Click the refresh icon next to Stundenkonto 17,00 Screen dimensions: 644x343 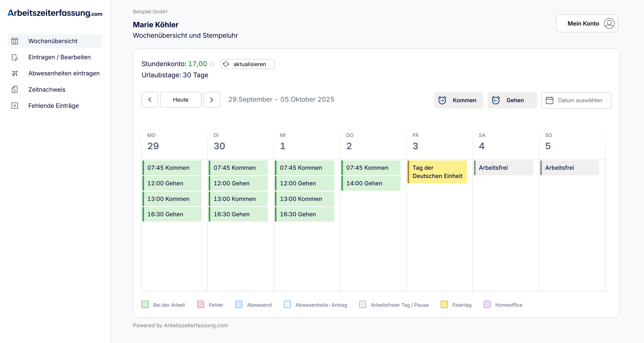[212, 64]
